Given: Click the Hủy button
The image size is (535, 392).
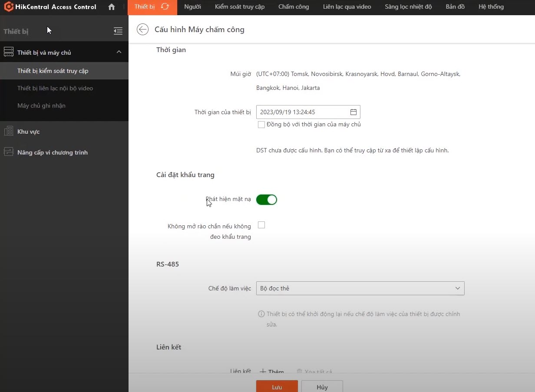Looking at the screenshot, I should 322,387.
